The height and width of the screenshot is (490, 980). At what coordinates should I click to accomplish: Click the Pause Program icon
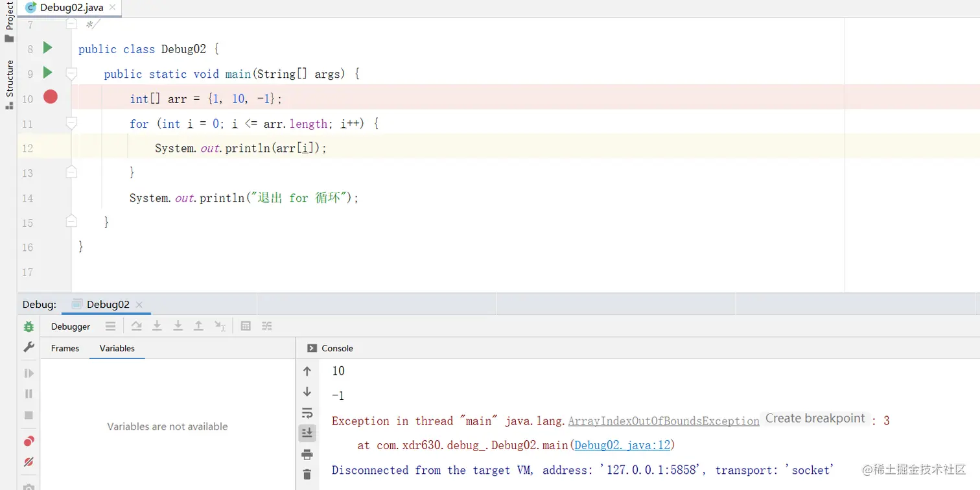coord(29,393)
